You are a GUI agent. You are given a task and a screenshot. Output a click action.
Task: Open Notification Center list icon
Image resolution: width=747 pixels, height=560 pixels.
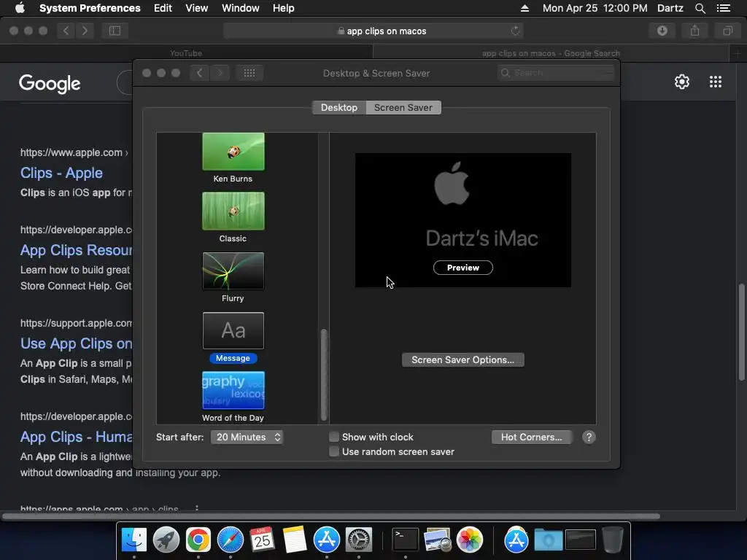point(723,8)
